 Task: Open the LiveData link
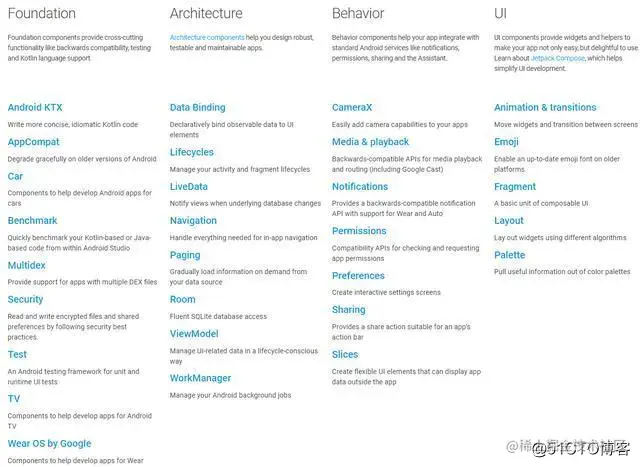[189, 186]
